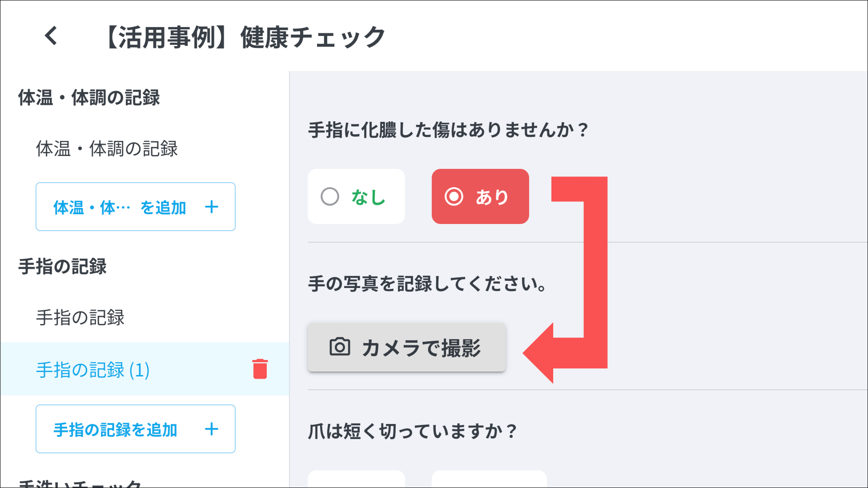Select the なし radio option
This screenshot has height=488, width=868.
(x=356, y=196)
